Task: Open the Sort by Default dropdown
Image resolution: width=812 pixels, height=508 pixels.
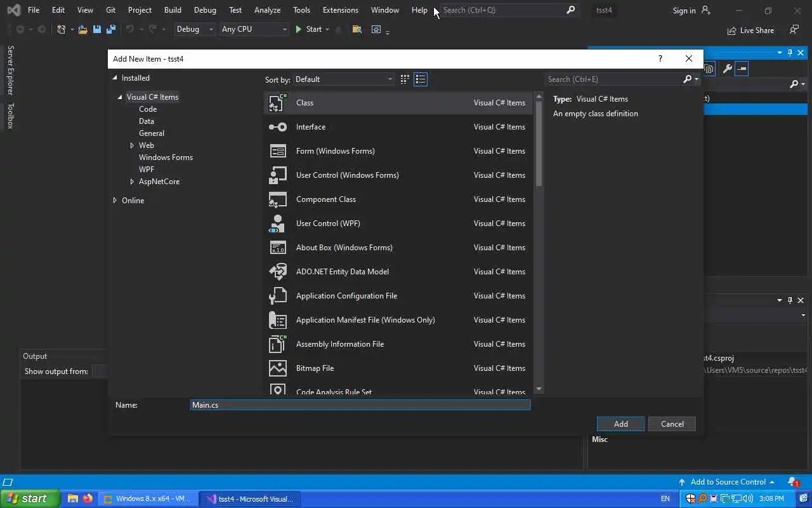Action: [344, 79]
